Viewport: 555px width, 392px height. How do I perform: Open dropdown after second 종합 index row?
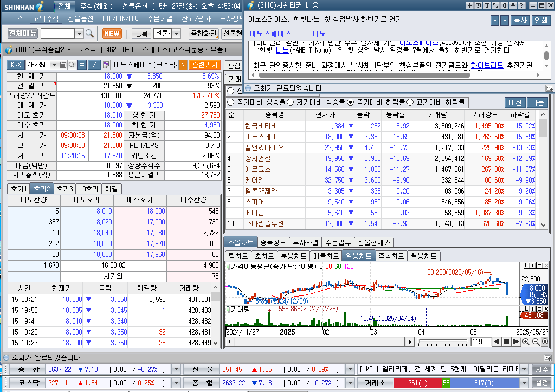pyautogui.click(x=350, y=383)
